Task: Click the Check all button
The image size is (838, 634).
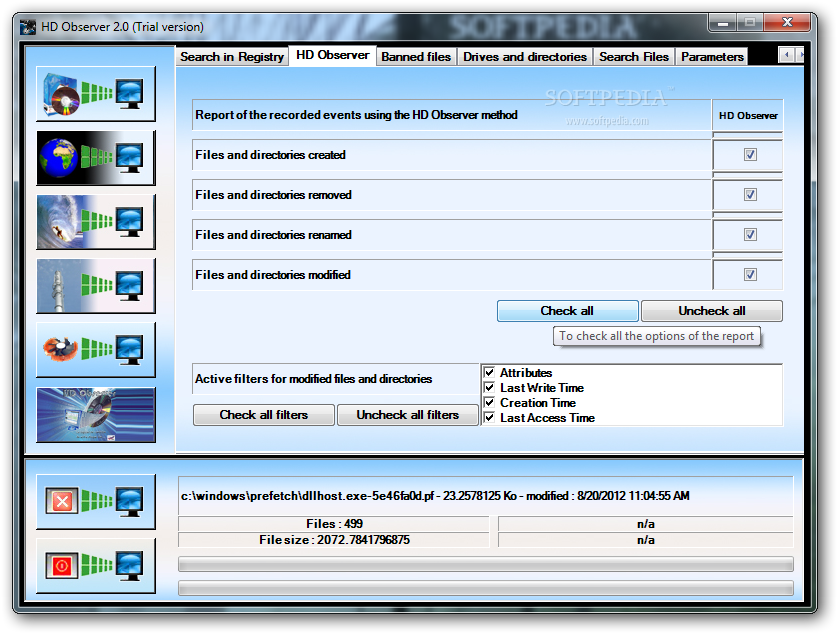Action: 568,311
